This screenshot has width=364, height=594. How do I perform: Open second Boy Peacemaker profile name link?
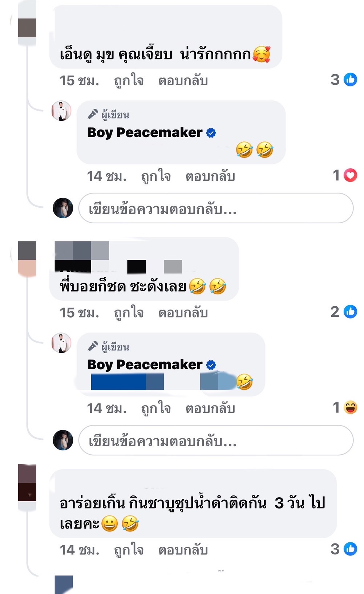pyautogui.click(x=145, y=365)
